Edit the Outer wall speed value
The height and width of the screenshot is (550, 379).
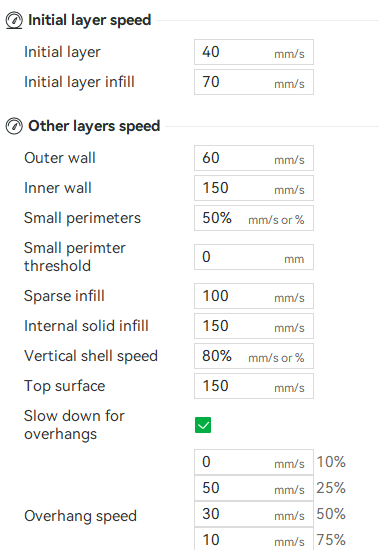[254, 158]
